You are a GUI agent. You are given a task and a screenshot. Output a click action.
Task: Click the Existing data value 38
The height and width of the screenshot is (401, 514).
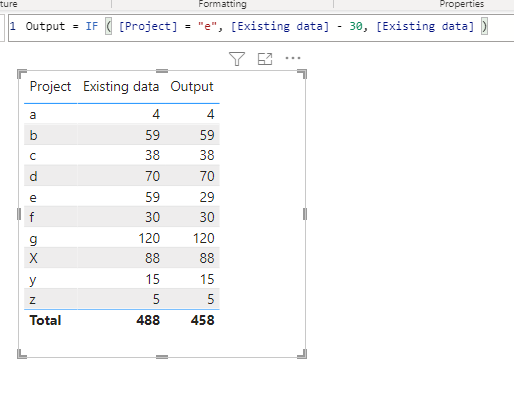coord(152,155)
